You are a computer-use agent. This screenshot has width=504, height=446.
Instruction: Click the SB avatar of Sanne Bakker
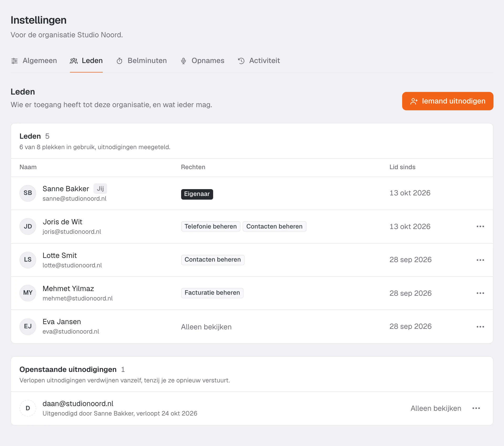[28, 193]
